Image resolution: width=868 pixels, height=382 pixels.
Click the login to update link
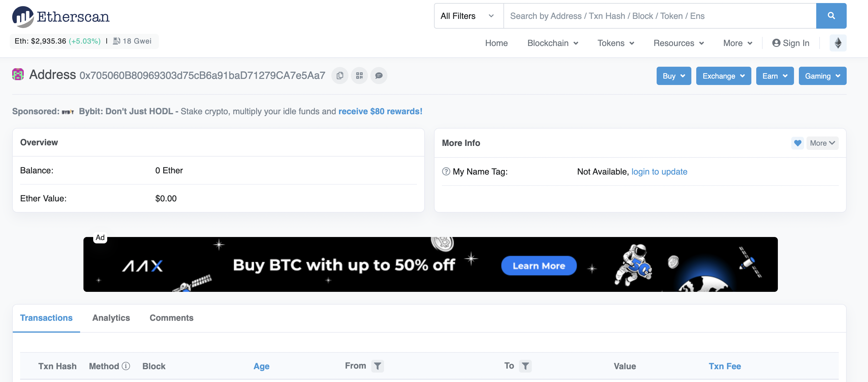coord(659,172)
